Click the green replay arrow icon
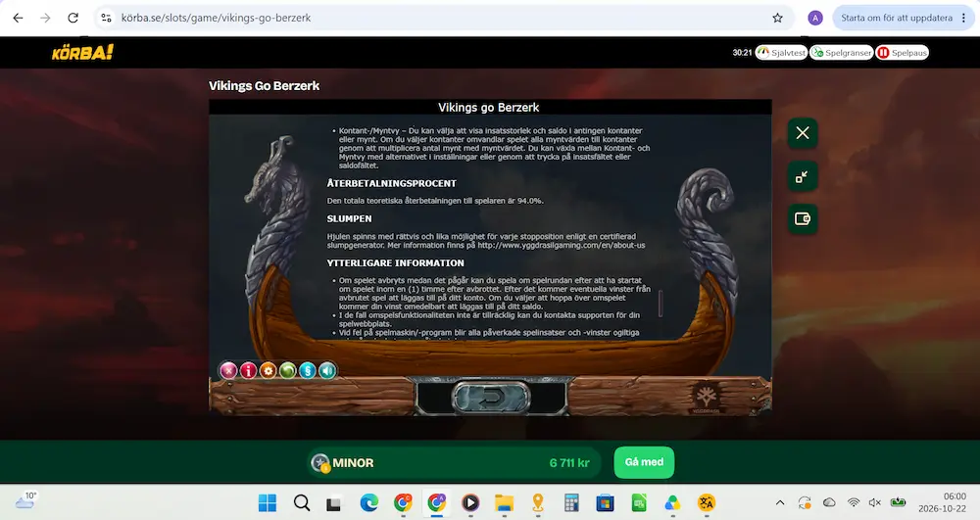980x520 pixels. click(287, 371)
